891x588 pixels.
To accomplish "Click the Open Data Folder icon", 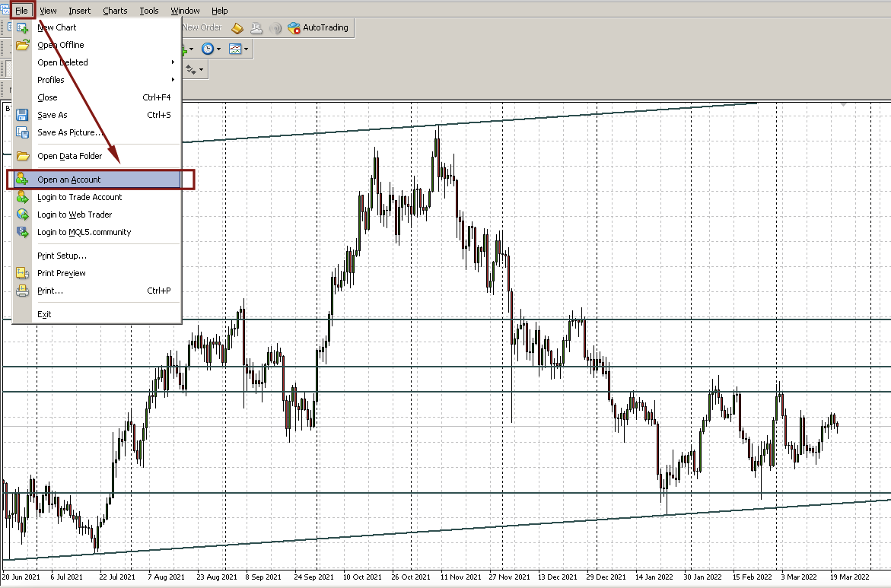I will coord(22,156).
